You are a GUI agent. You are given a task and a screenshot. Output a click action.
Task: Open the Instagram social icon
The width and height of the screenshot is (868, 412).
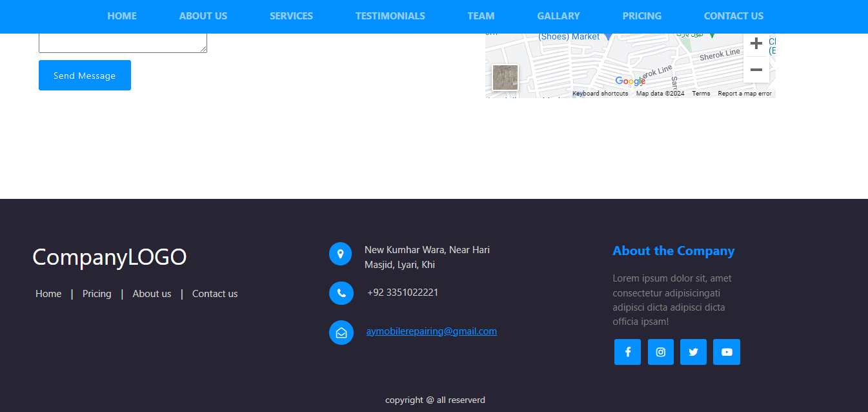pos(660,352)
